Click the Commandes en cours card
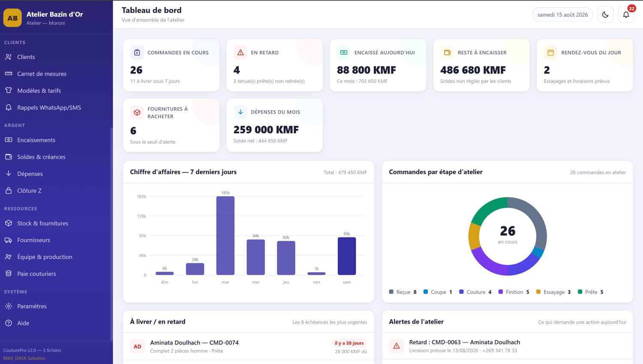 (x=171, y=65)
